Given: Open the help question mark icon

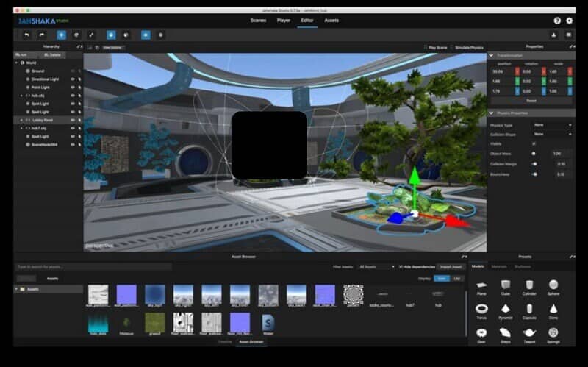Looking at the screenshot, I should [x=557, y=21].
